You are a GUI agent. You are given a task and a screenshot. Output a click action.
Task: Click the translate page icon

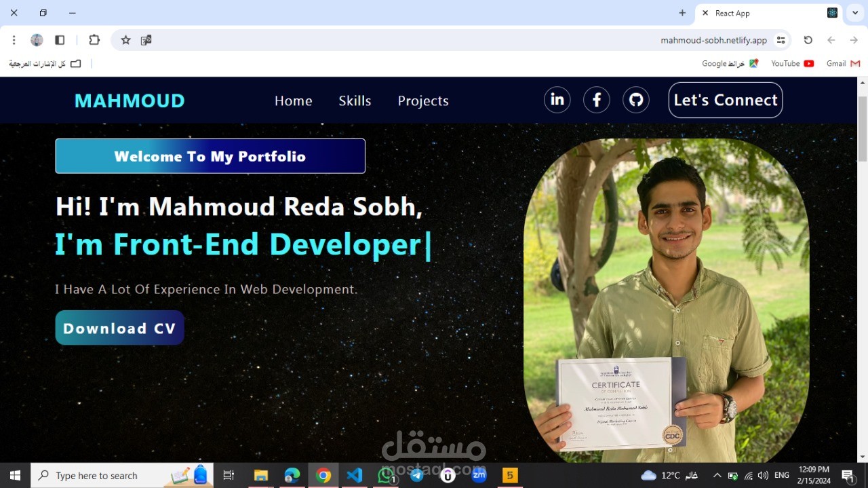tap(146, 40)
